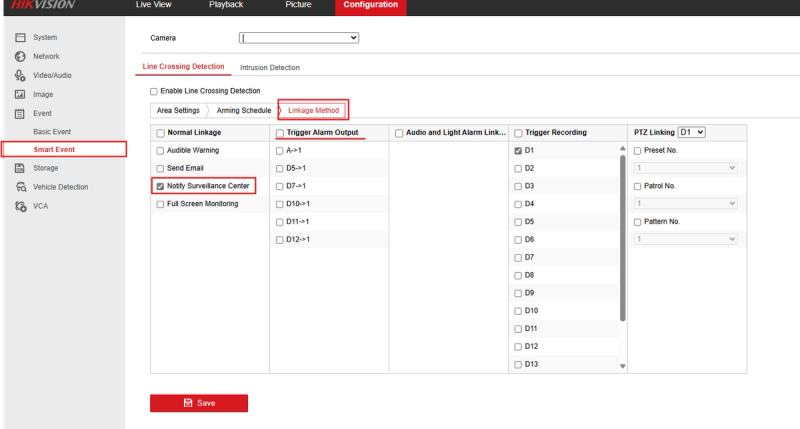Image resolution: width=800 pixels, height=429 pixels.
Task: Check D13 under Trigger Recording
Action: coord(518,365)
